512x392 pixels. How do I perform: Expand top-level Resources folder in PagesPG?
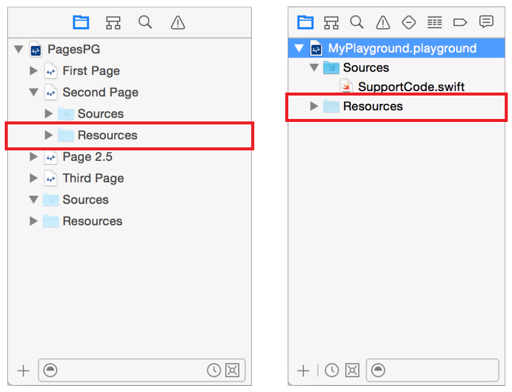[x=33, y=221]
